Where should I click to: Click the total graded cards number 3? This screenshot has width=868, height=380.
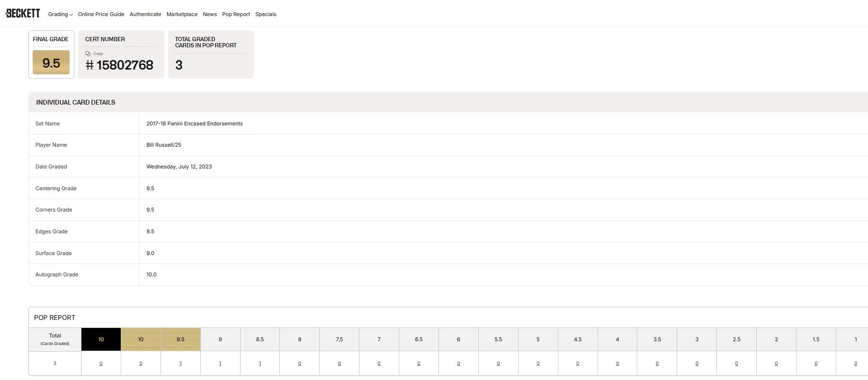179,65
